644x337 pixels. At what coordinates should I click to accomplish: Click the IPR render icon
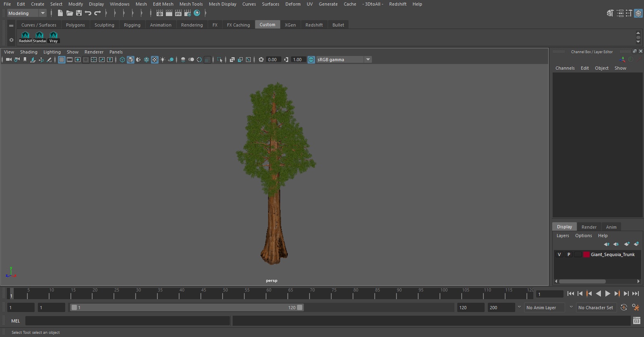[178, 13]
